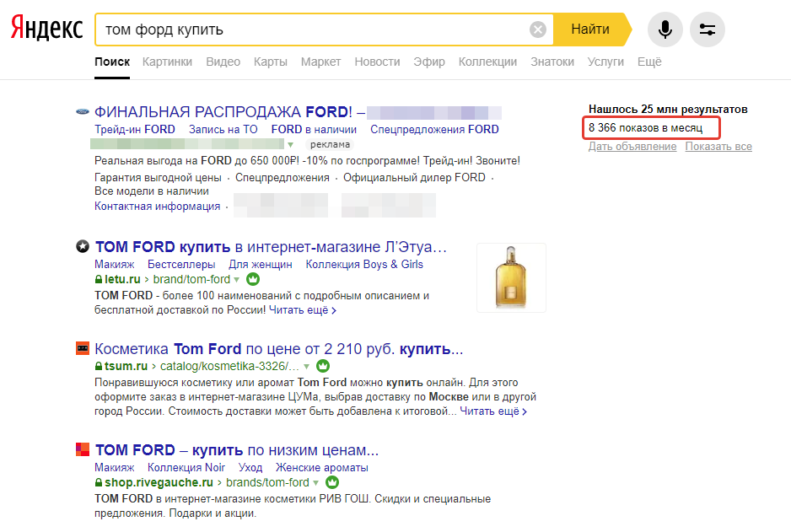This screenshot has height=532, width=791.
Task: Click the Показать все link
Action: pyautogui.click(x=718, y=146)
